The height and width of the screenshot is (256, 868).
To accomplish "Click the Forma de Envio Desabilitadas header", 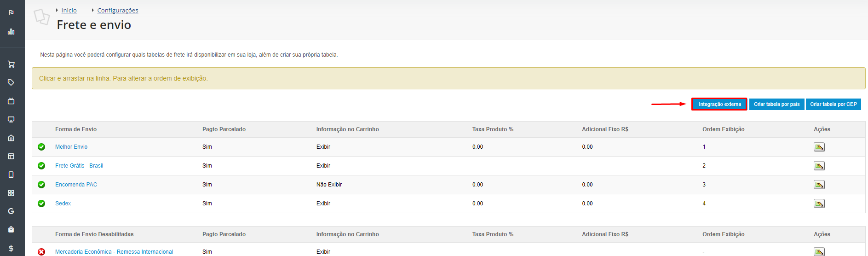I will tap(94, 234).
